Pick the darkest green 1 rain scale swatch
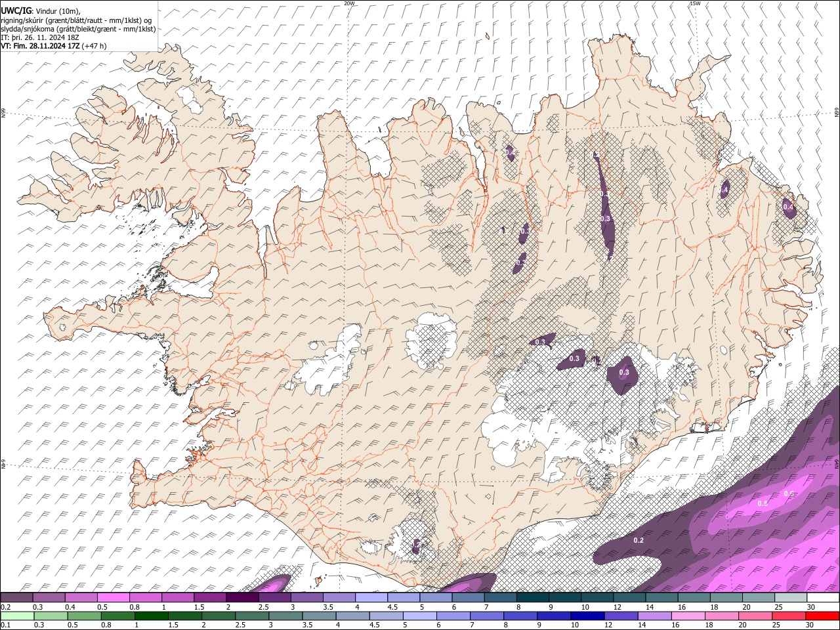840x630 pixels. [x=151, y=616]
